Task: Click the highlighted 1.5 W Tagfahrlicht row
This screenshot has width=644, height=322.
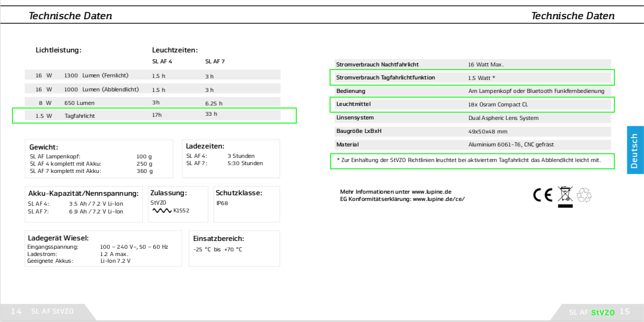Action: 154,115
